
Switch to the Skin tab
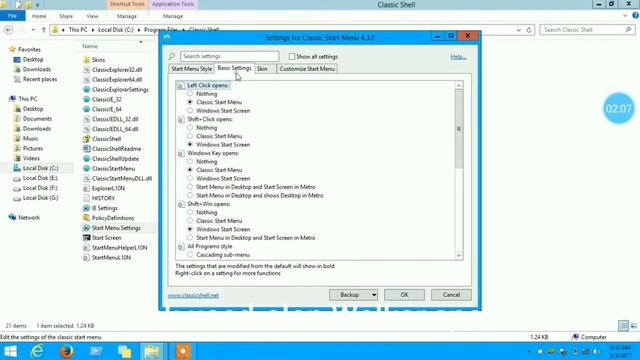262,69
